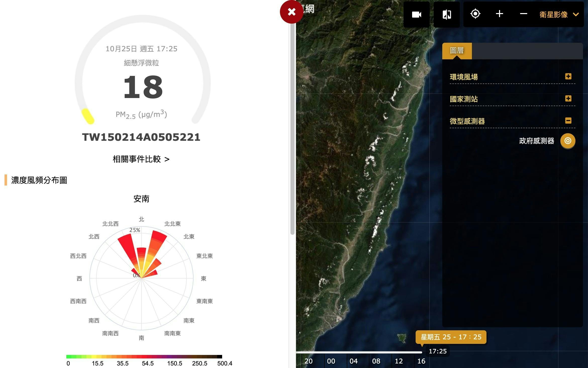Close the sensor detail panel
Viewport: 588px width, 368px height.
point(291,12)
